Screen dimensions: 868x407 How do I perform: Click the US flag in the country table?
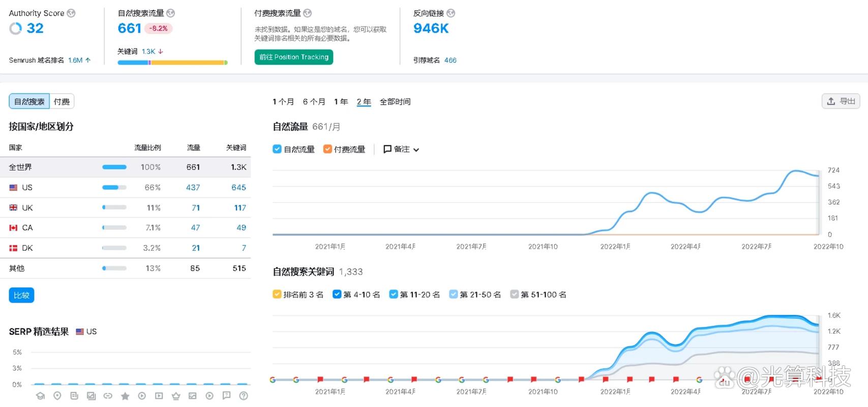13,188
